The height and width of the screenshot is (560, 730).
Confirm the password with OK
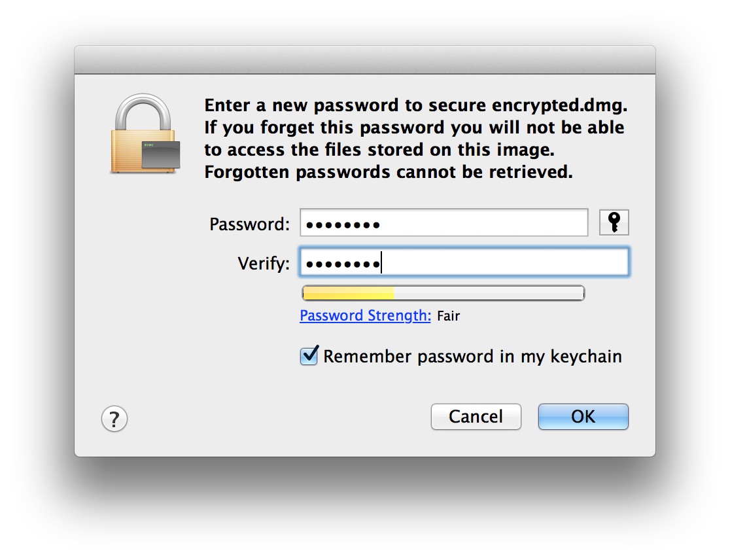[x=583, y=417]
